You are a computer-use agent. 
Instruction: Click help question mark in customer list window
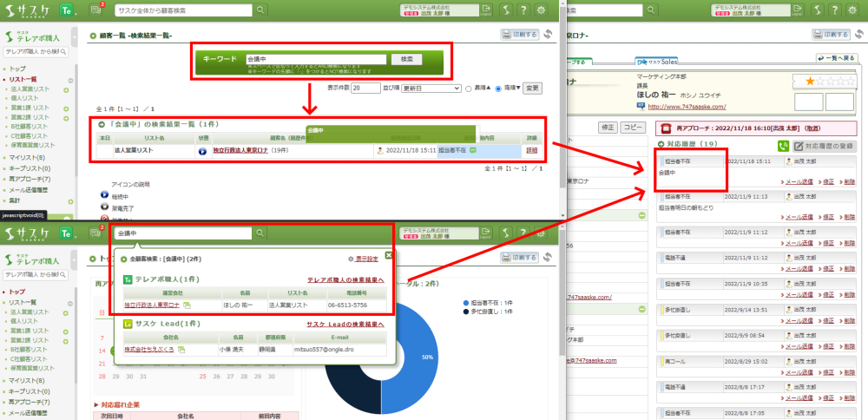tap(523, 10)
